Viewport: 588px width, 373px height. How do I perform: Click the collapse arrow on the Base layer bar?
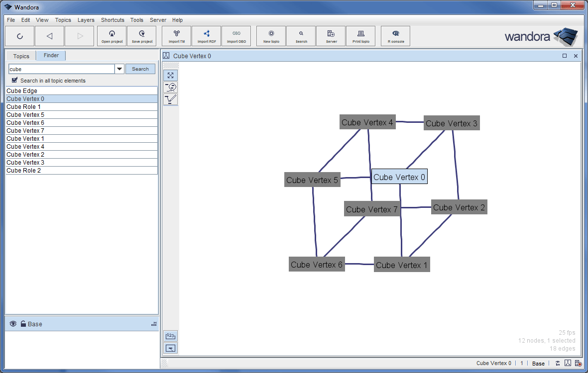[x=153, y=324]
